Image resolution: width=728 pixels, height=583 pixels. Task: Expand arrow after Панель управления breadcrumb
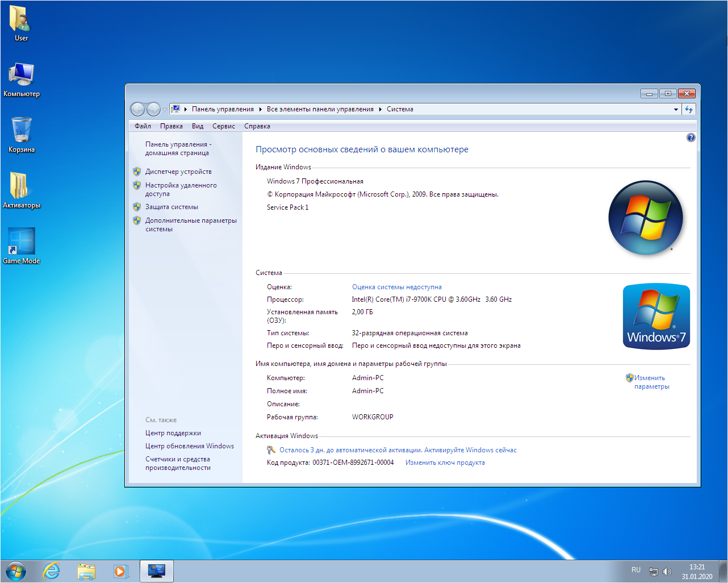pyautogui.click(x=260, y=109)
